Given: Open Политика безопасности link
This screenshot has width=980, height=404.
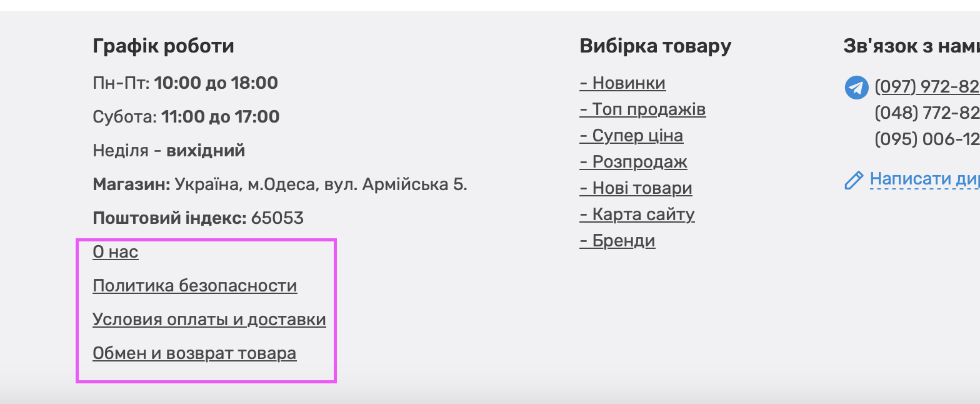Looking at the screenshot, I should 194,286.
